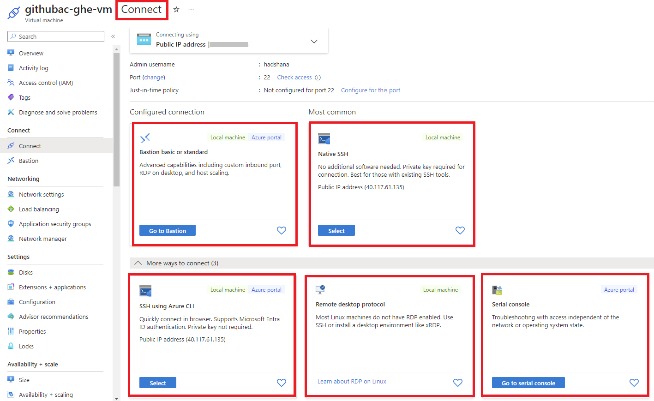Open Network manager page
Viewport: 654px width, 401px height.
pos(43,239)
